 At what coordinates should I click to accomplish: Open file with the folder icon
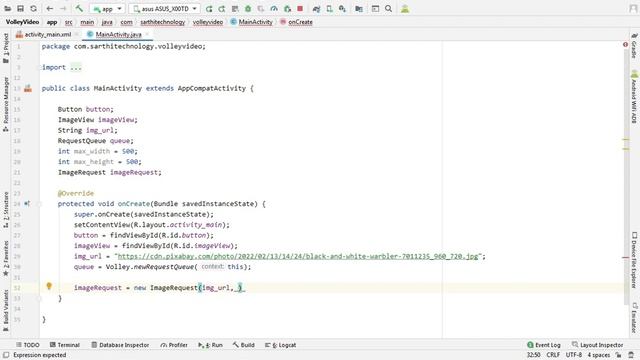(8, 9)
